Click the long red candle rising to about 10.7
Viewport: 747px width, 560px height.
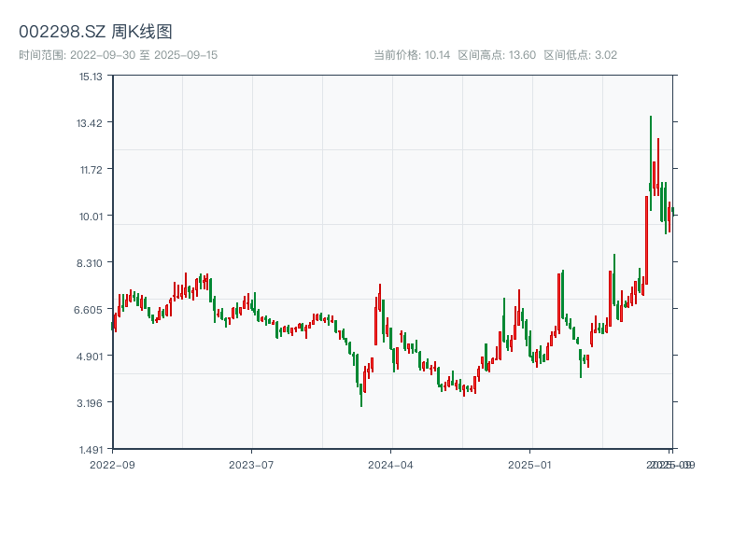point(646,240)
